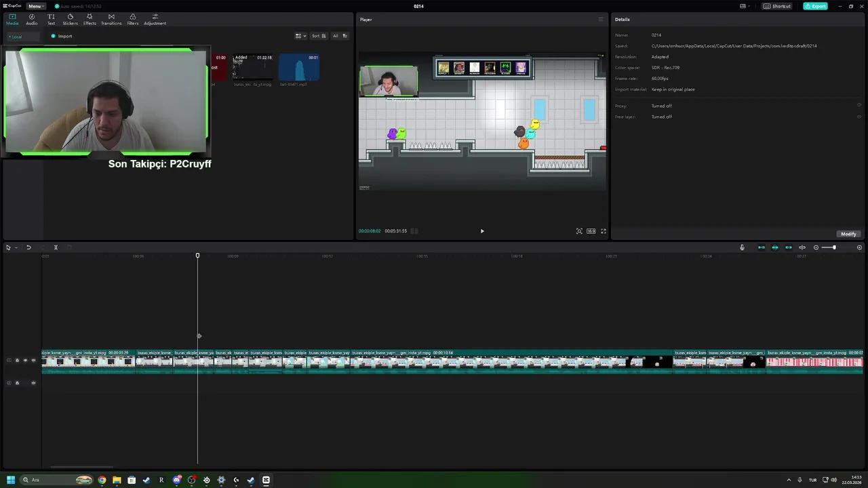This screenshot has width=868, height=488.
Task: Select the clip labeled 00:00:10:14
Action: 511,361
